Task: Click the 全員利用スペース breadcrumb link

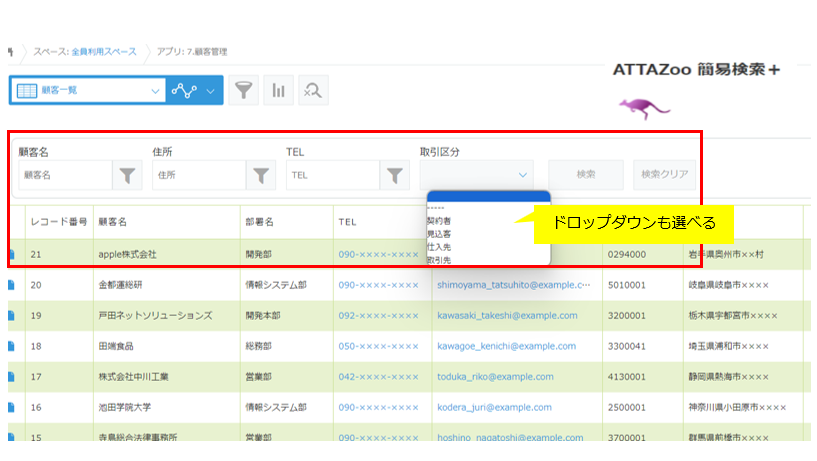Action: click(x=104, y=52)
